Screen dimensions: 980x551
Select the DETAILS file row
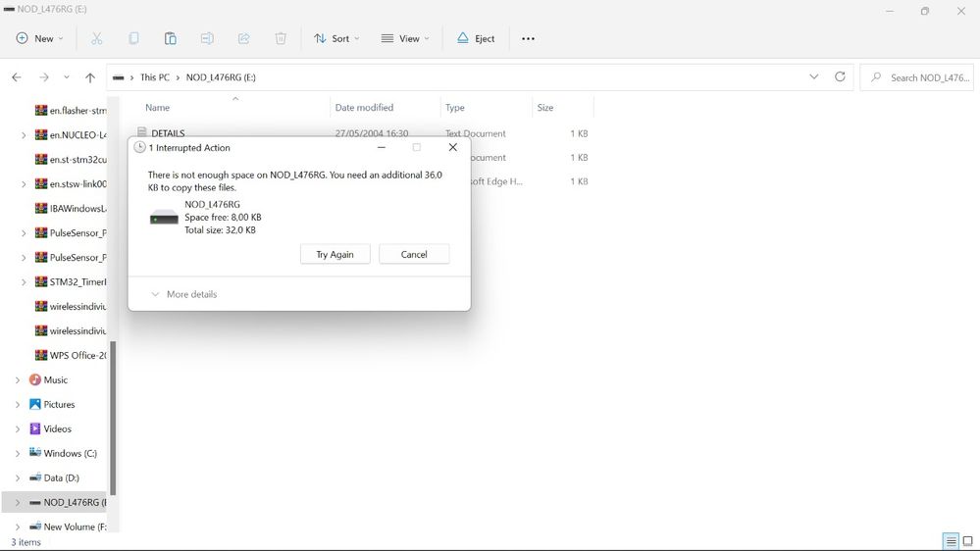click(x=364, y=133)
